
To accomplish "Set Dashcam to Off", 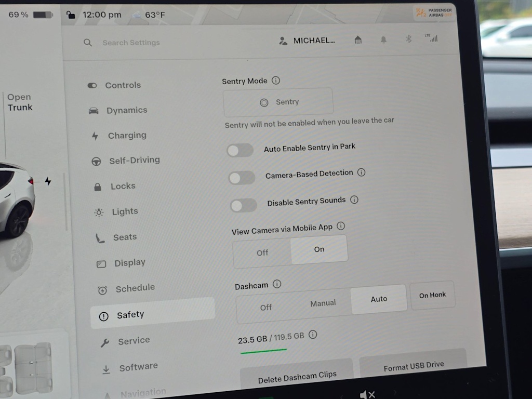I will 266,308.
